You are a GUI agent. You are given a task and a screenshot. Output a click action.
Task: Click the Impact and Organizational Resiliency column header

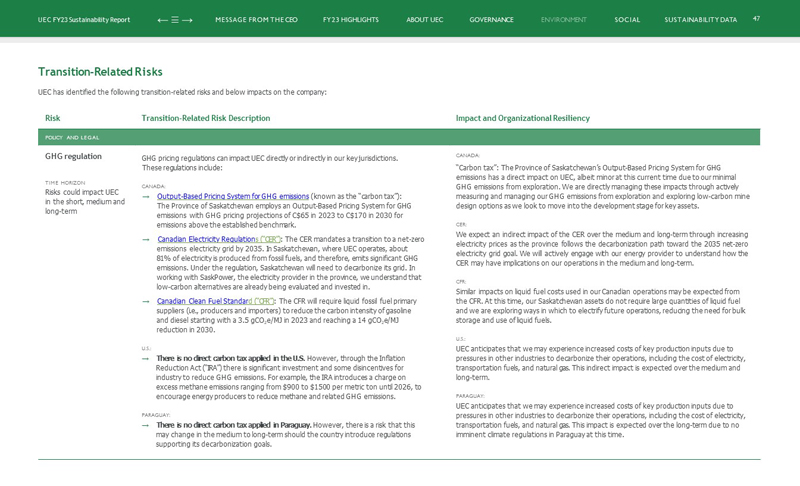click(522, 118)
